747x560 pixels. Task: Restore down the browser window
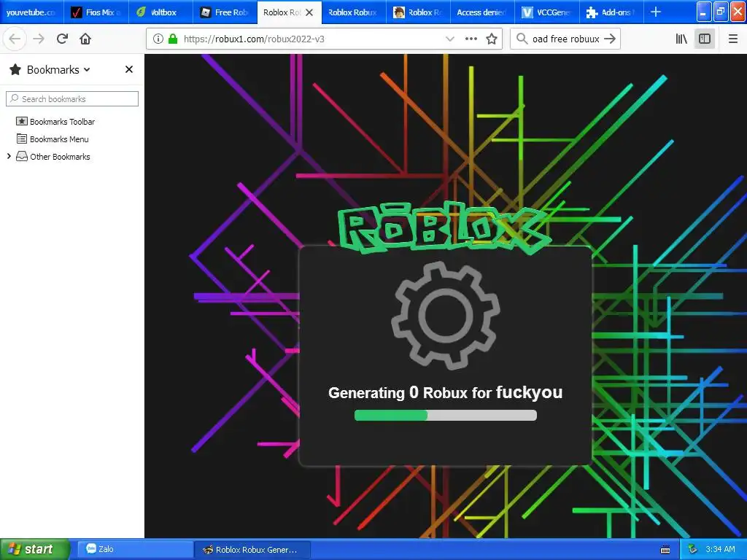(720, 12)
